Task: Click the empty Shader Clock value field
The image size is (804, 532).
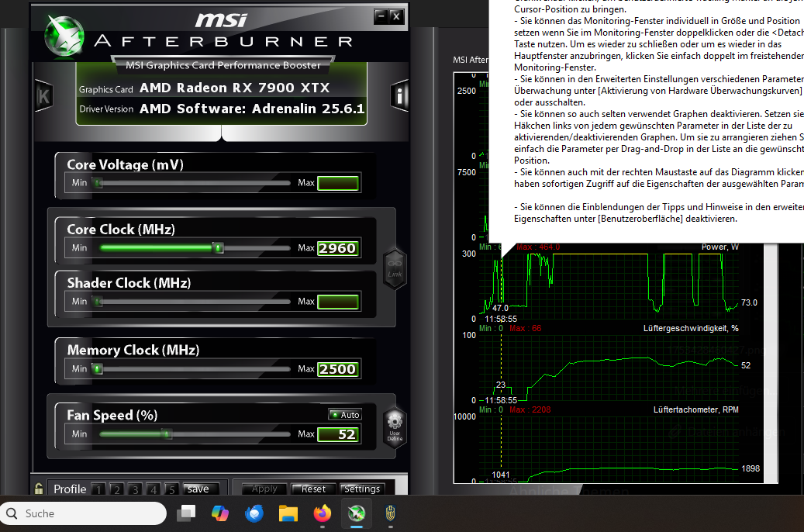Action: (x=338, y=302)
